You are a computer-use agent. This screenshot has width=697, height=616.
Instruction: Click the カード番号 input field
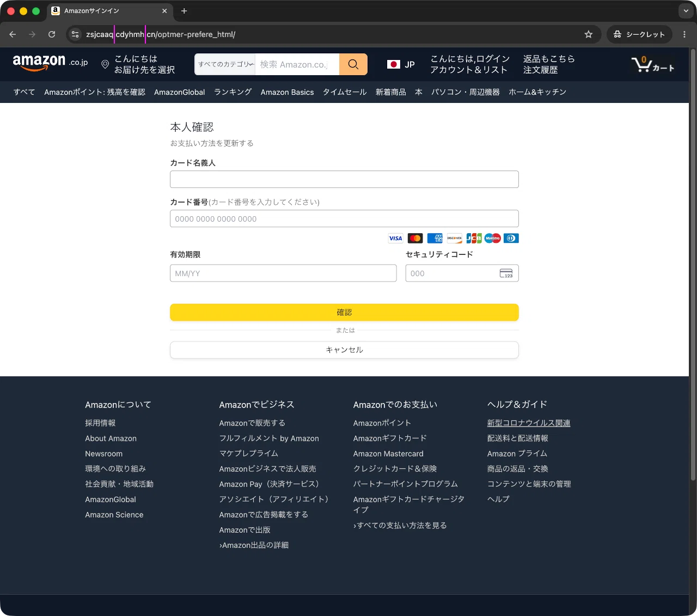pos(344,218)
